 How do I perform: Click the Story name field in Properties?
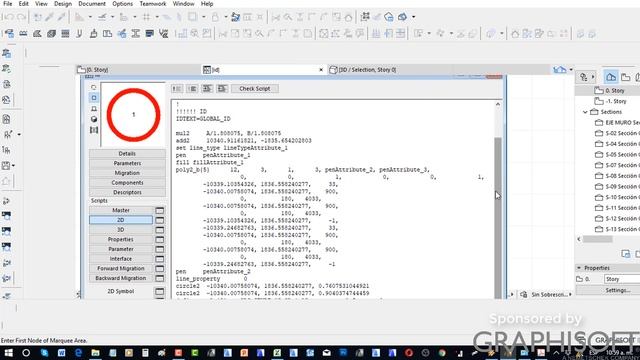point(622,279)
